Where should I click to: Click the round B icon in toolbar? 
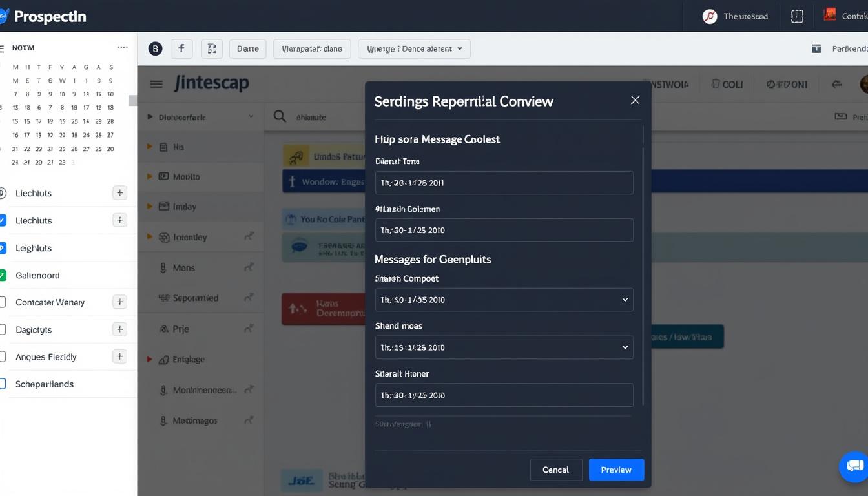pyautogui.click(x=155, y=48)
